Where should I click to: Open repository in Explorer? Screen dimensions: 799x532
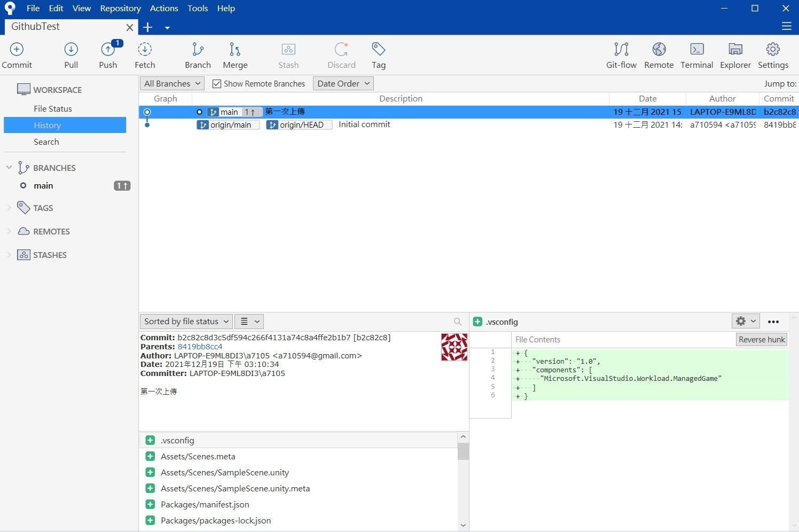coord(735,56)
